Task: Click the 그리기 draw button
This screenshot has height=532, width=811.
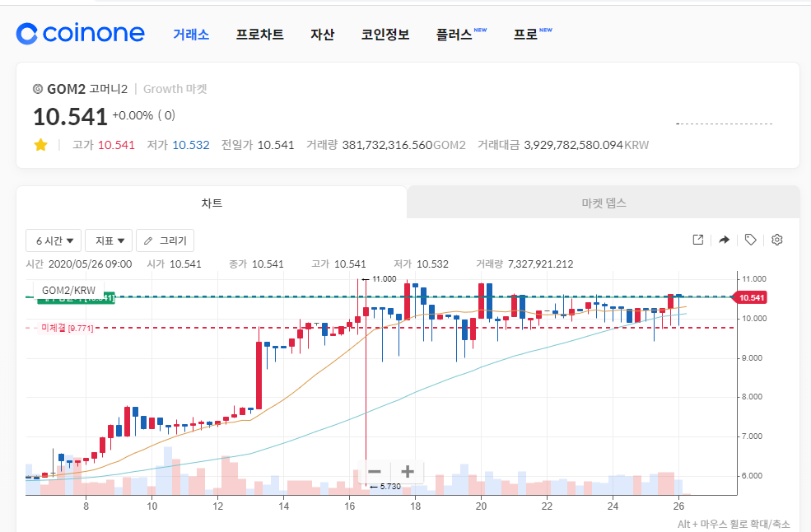Action: (x=165, y=240)
